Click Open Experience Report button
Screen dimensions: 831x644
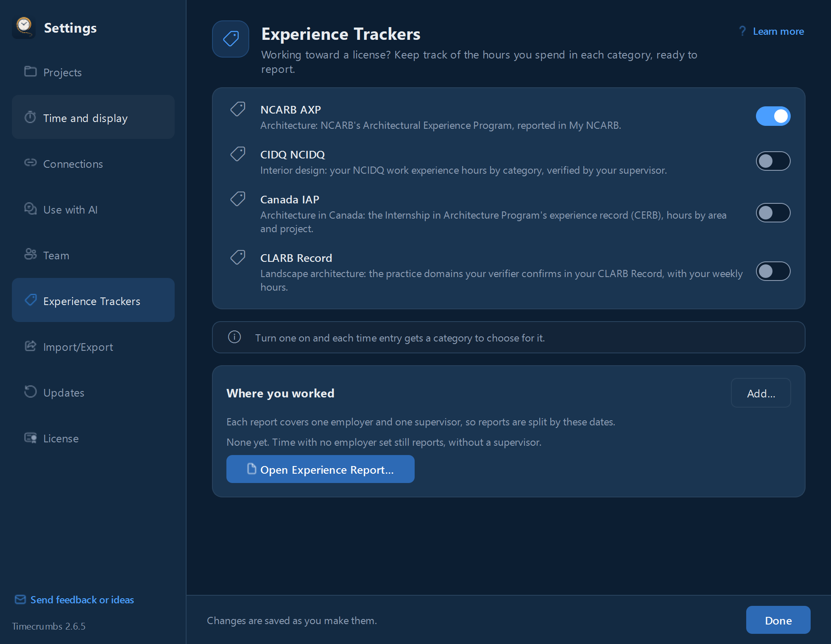(320, 469)
